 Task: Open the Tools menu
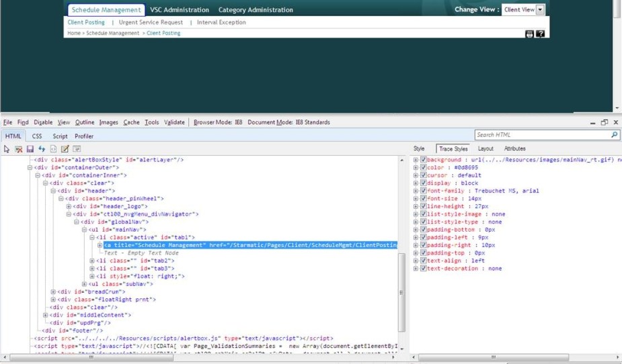151,122
